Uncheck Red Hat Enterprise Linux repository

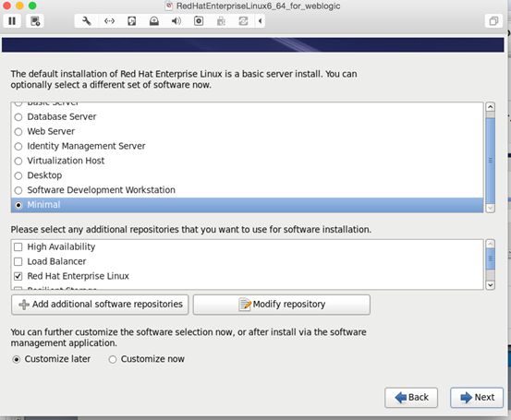18,276
